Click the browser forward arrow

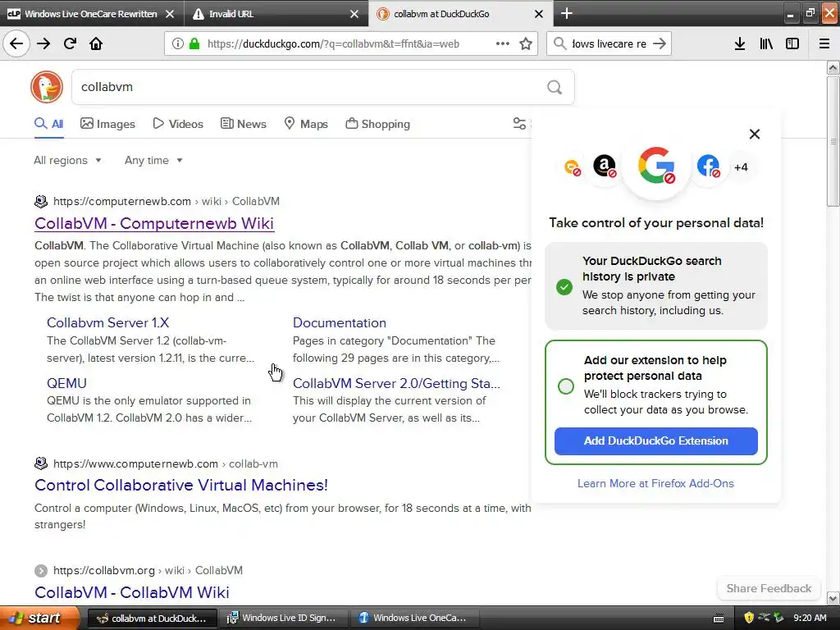(43, 43)
